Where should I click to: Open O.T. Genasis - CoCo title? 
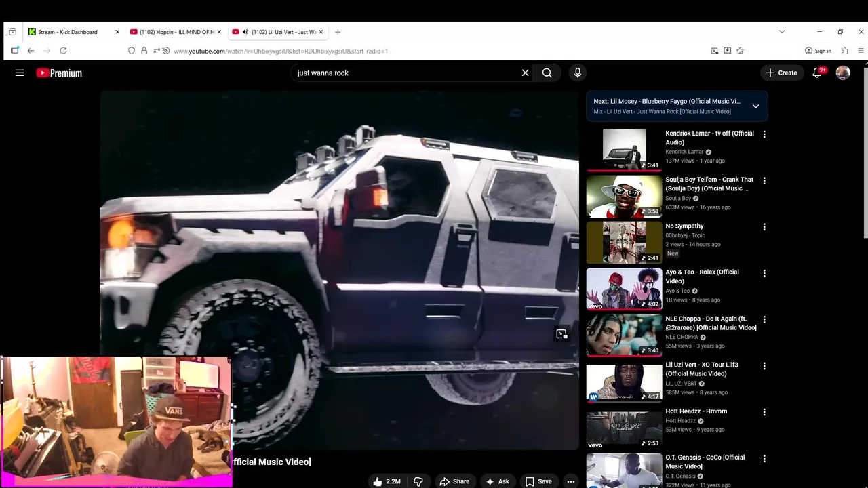click(x=705, y=462)
